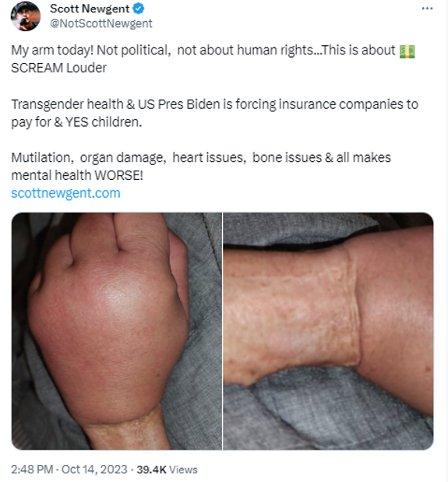Click the word 'Views' in tweet footer

pyautogui.click(x=183, y=470)
